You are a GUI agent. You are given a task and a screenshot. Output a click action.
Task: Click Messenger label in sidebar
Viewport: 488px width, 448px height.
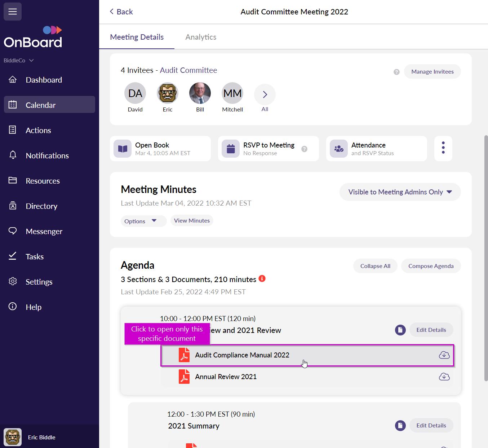(44, 231)
